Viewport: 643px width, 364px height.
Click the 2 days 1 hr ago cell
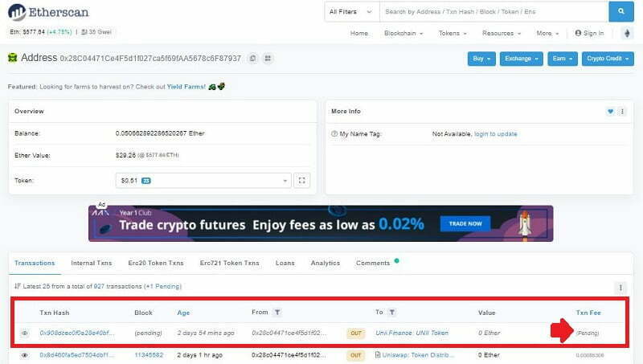pos(199,355)
